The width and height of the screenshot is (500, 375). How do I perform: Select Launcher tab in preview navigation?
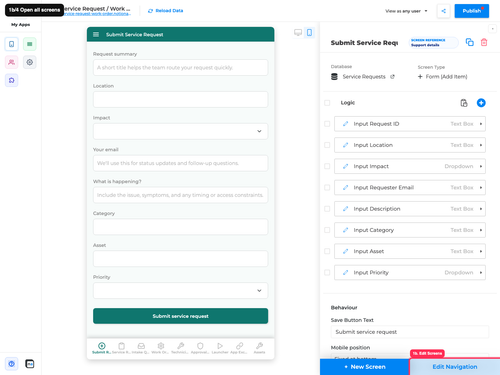220,348
